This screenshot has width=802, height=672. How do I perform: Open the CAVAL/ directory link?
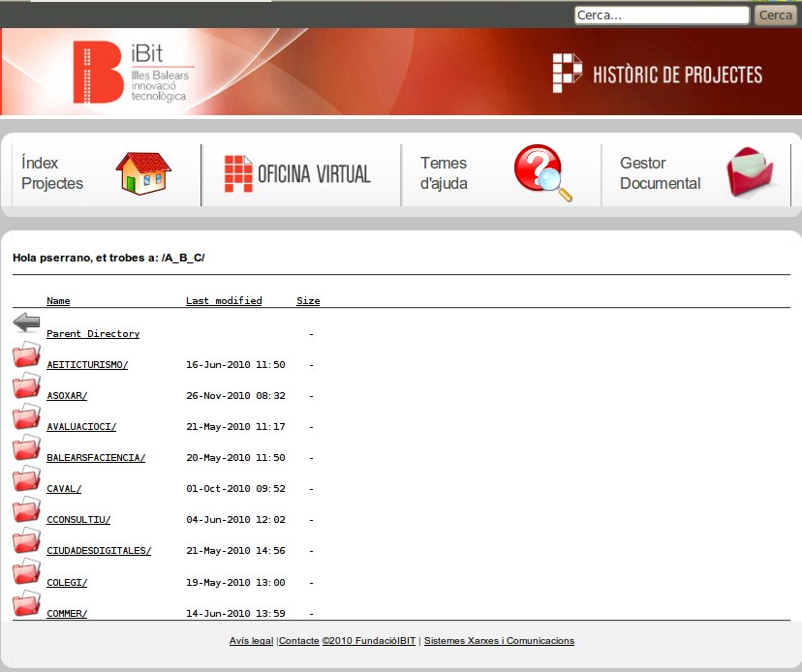(x=64, y=488)
